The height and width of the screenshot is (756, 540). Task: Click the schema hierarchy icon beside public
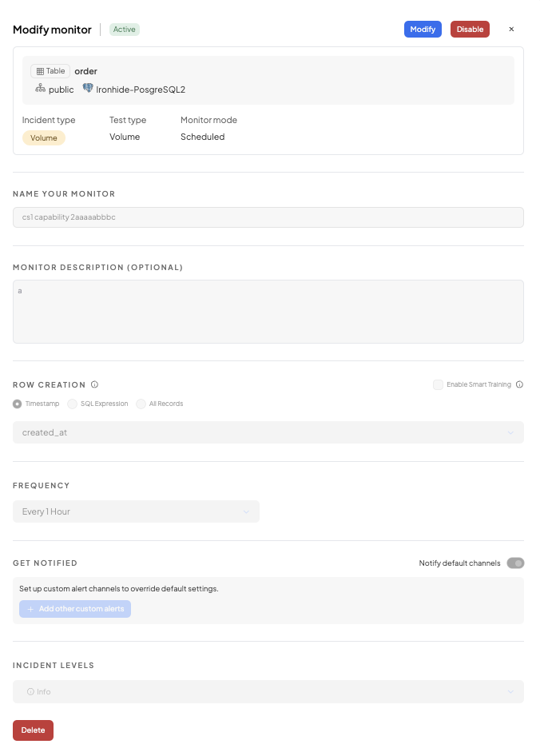(x=40, y=89)
